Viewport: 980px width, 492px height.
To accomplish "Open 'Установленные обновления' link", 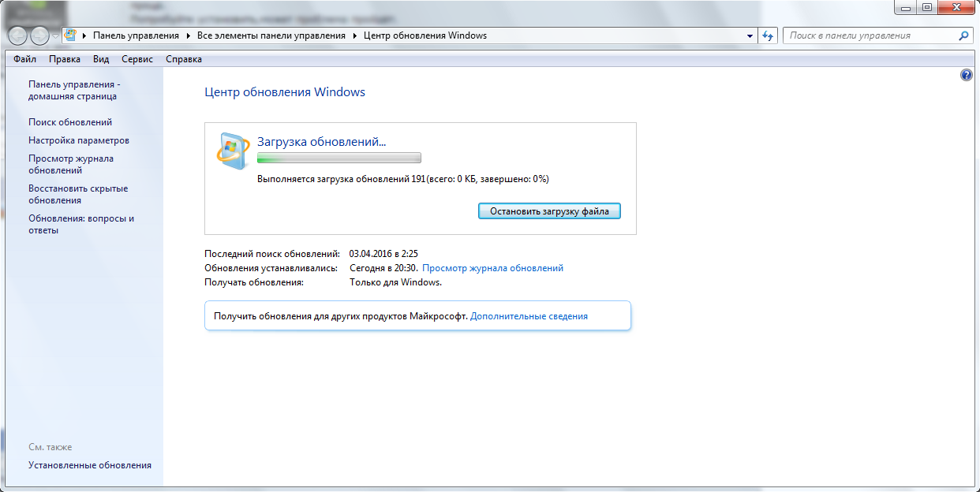I will coord(90,465).
